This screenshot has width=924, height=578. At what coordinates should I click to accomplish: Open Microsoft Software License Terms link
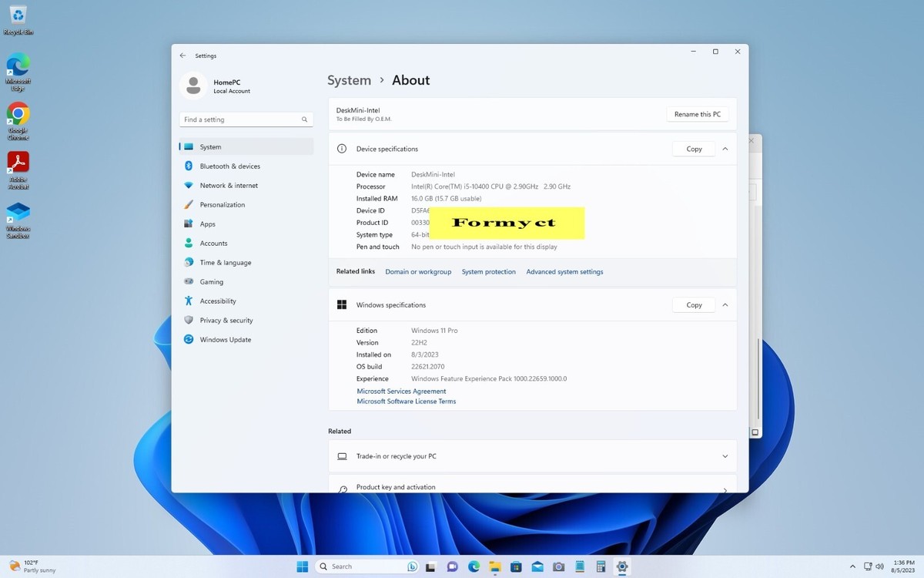(406, 402)
